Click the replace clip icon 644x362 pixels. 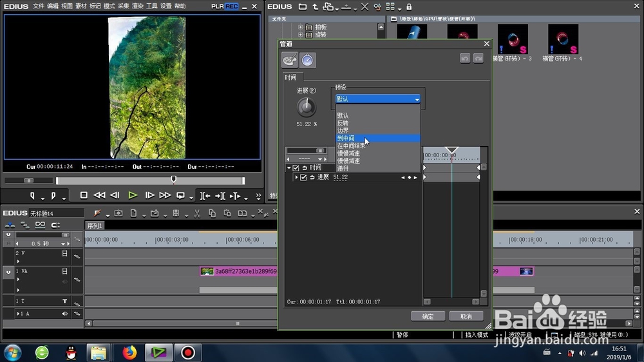(x=242, y=213)
